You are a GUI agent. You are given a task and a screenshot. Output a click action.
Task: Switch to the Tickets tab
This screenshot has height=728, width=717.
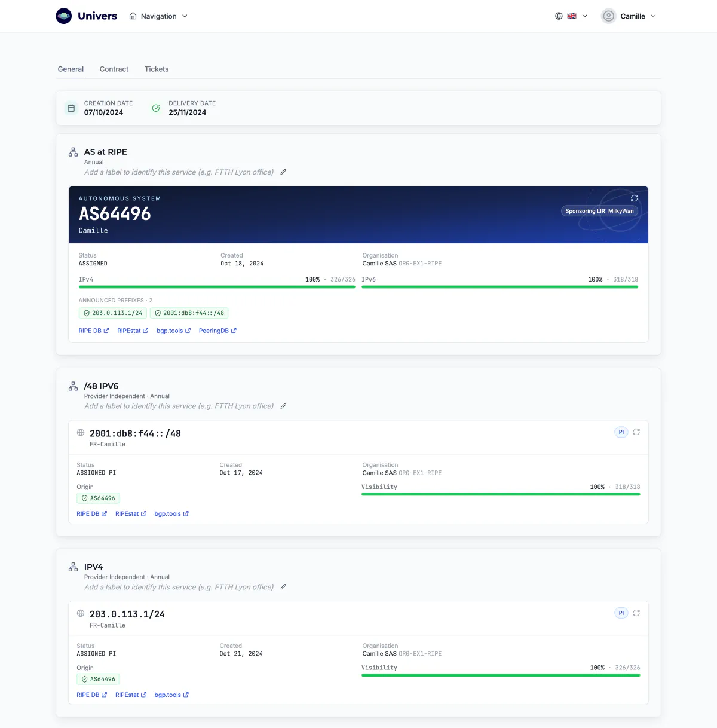tap(157, 69)
